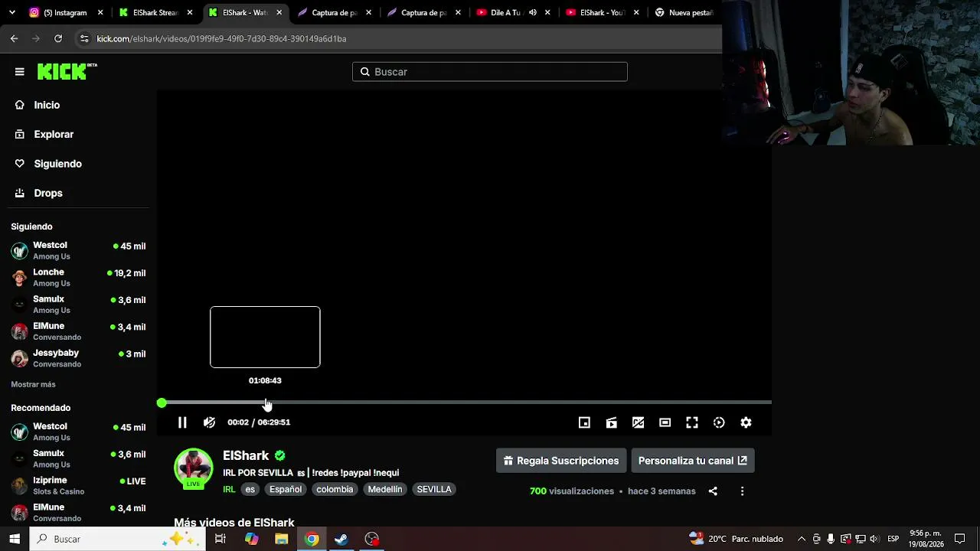Open the ESP keyboard language selector
The width and height of the screenshot is (980, 551).
pyautogui.click(x=893, y=539)
